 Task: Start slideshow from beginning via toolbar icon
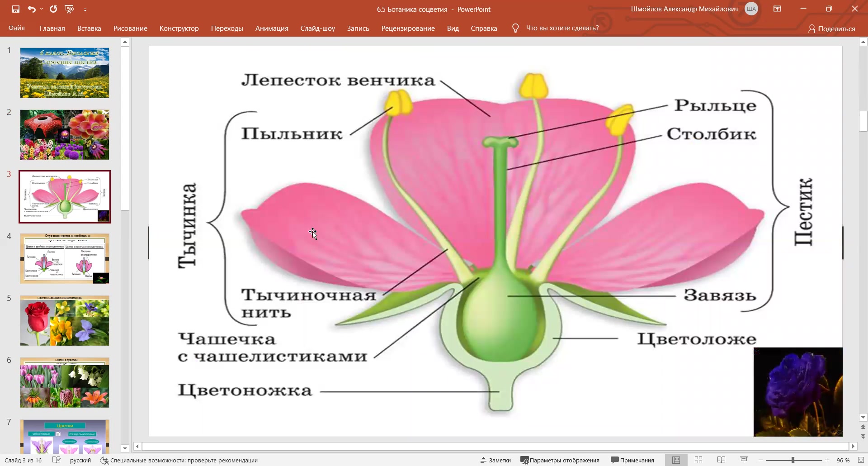tap(69, 9)
